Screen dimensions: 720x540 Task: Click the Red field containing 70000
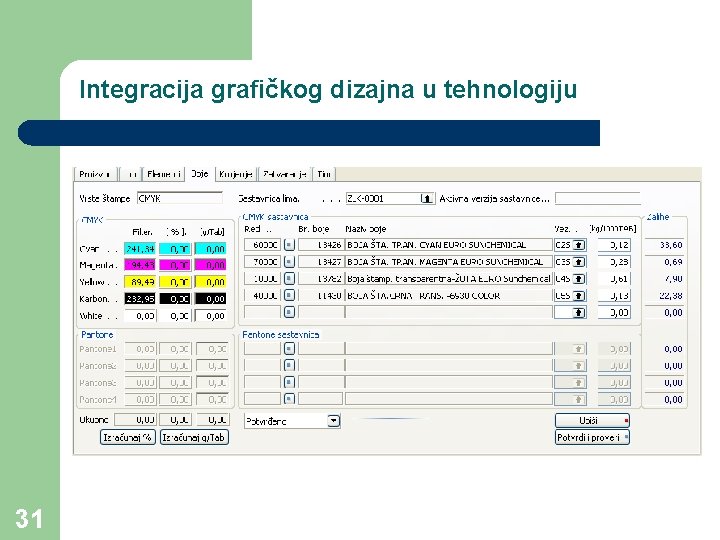262,262
